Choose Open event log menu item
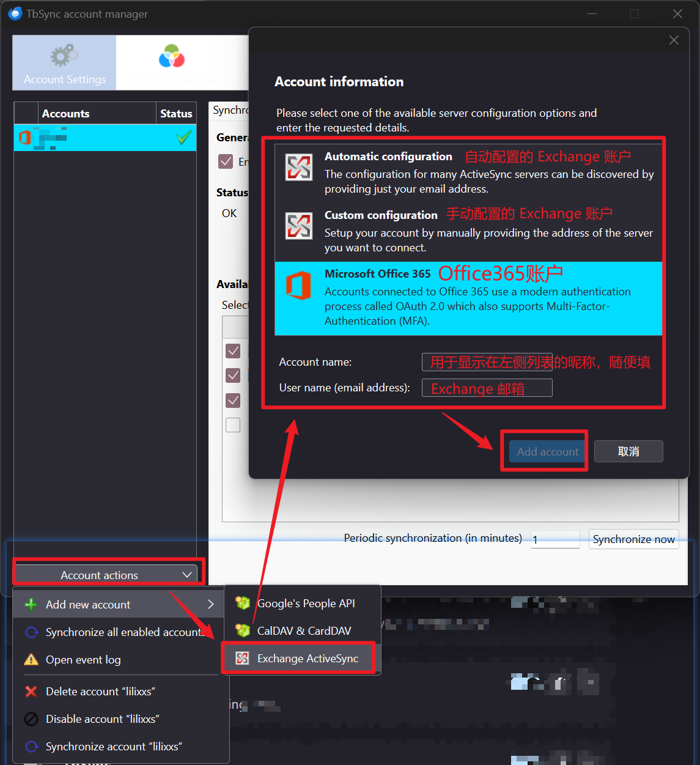Viewport: 700px width, 765px height. click(120, 660)
